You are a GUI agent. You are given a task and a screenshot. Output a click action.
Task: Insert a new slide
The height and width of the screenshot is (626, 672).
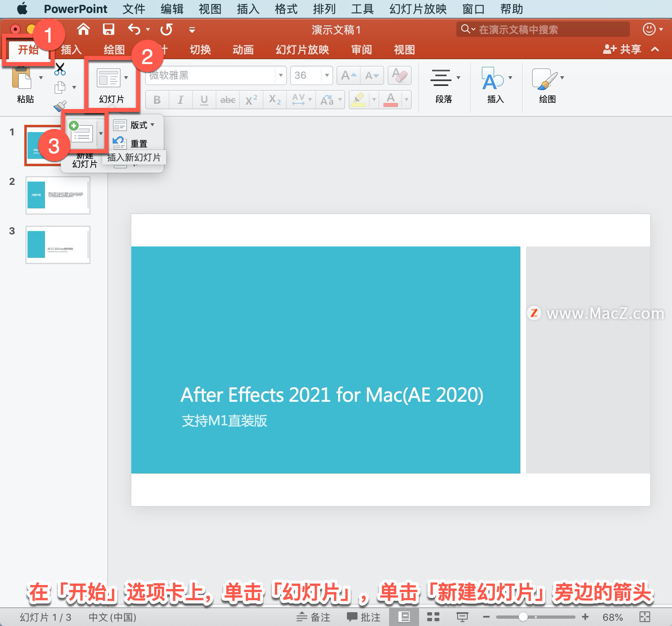click(x=81, y=133)
